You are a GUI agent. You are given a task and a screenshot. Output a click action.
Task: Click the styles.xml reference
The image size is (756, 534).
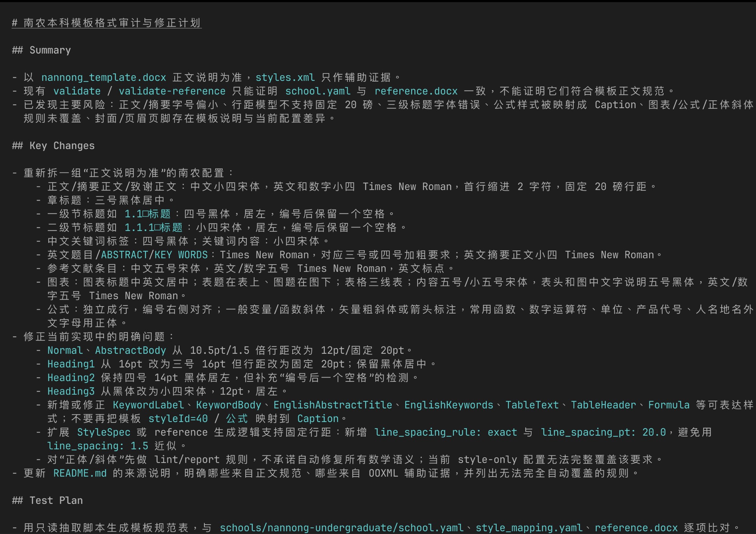point(285,77)
